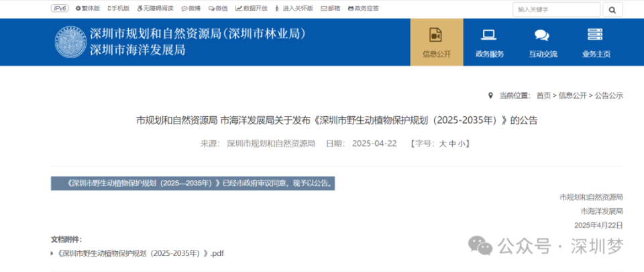This screenshot has height=272, width=644.
Task: Click the highlighted announcement sentence
Action: point(193,183)
